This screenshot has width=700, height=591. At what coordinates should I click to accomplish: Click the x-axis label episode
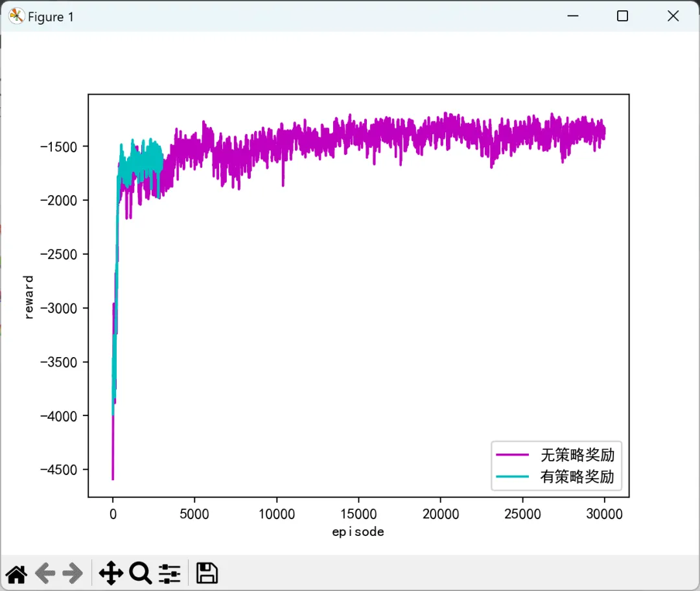click(358, 532)
